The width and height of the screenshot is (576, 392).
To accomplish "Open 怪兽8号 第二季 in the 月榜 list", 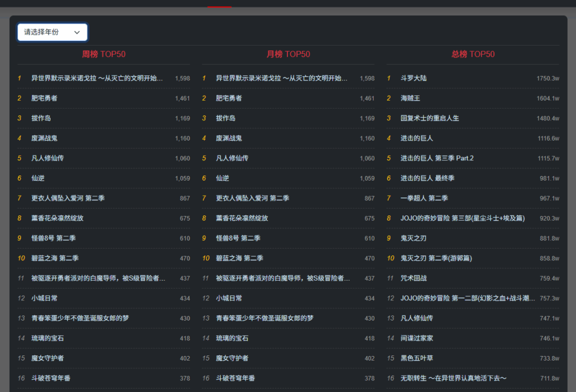I will pyautogui.click(x=238, y=238).
